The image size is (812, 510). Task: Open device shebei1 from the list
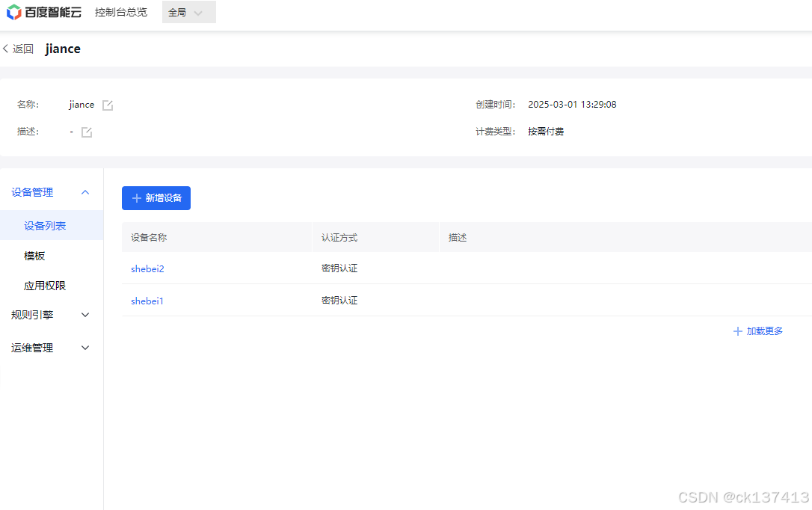pos(147,300)
